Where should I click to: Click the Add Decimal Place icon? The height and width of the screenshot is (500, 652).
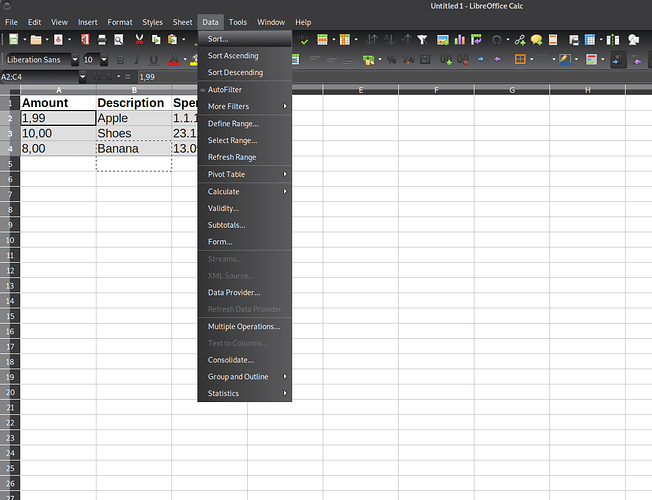(x=446, y=59)
